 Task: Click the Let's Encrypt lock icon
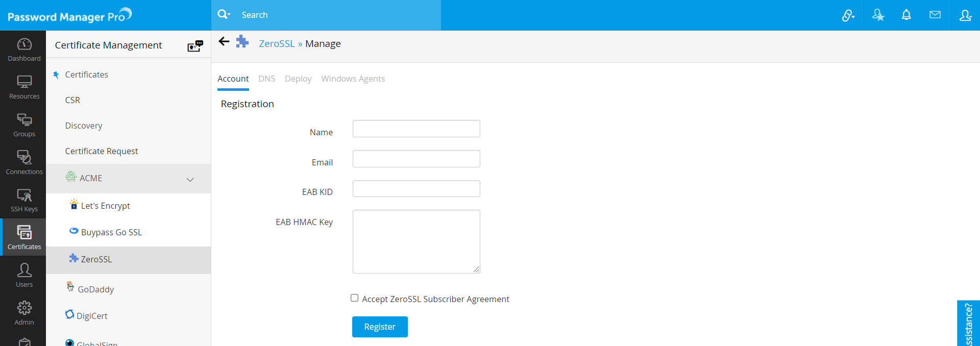coord(74,204)
